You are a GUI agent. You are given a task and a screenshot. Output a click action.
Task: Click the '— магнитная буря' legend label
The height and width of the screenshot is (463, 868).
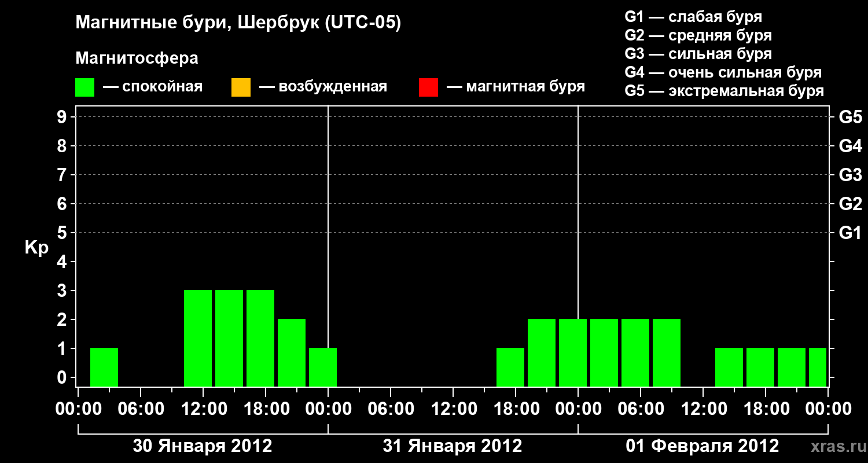tap(516, 87)
